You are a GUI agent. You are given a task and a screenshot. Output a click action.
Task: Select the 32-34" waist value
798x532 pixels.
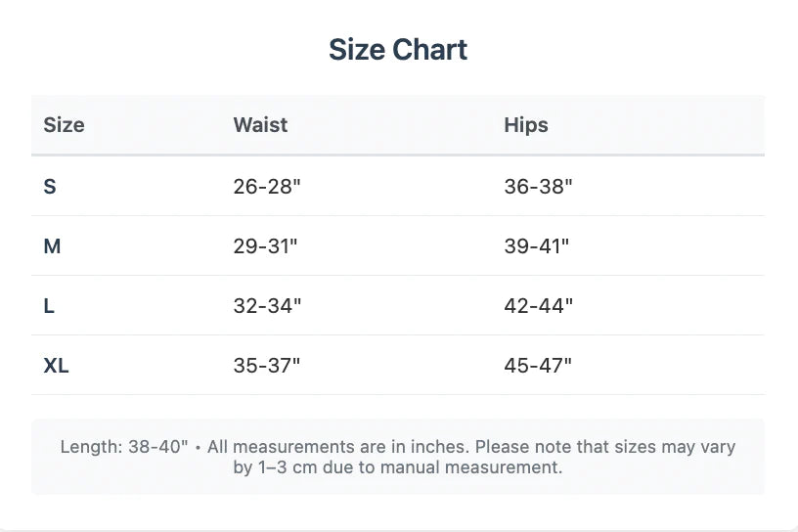point(267,306)
